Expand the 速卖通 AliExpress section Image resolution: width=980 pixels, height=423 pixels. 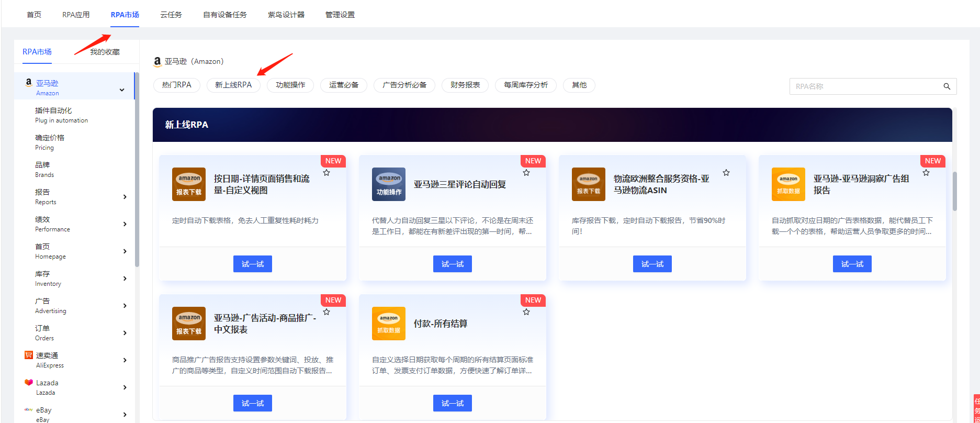click(x=125, y=360)
